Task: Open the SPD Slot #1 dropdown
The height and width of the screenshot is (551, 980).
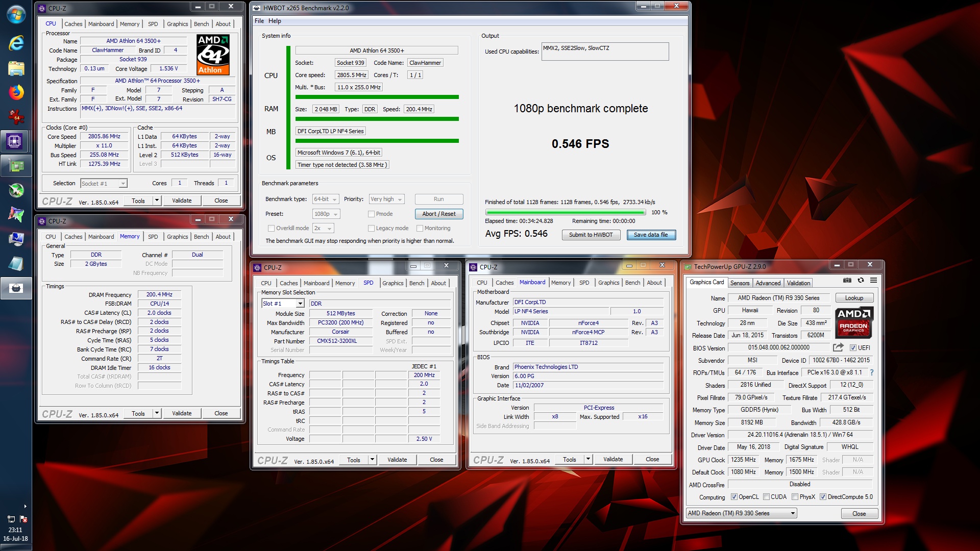Action: point(283,303)
